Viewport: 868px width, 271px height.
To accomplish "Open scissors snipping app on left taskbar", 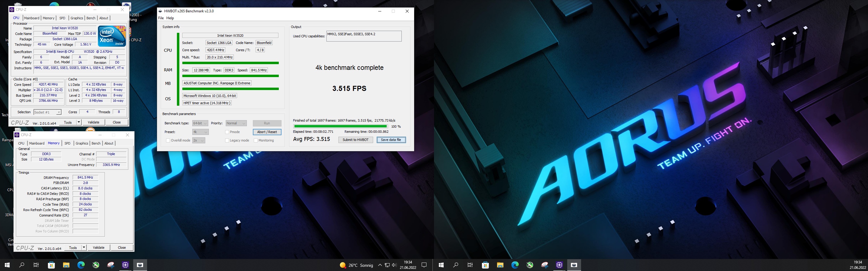I will click(x=111, y=265).
